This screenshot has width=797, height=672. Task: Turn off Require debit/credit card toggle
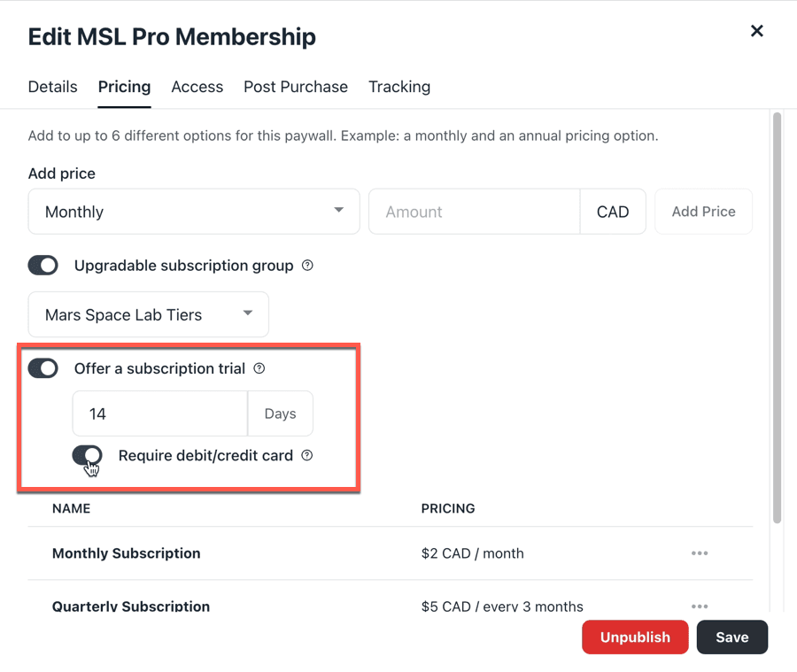coord(88,455)
